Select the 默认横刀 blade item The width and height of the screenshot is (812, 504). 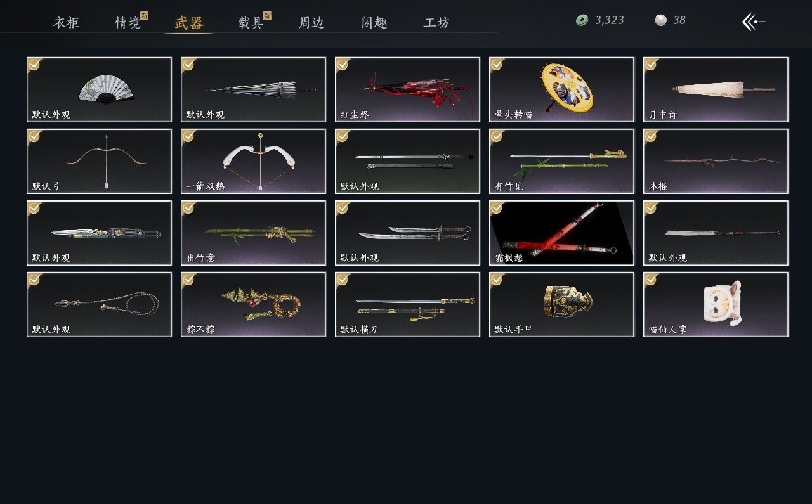tap(407, 304)
